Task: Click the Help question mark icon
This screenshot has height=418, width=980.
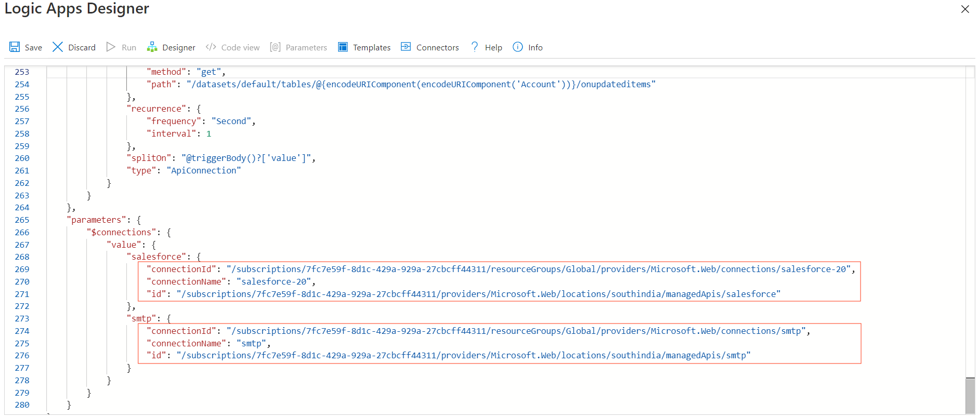Action: [475, 47]
